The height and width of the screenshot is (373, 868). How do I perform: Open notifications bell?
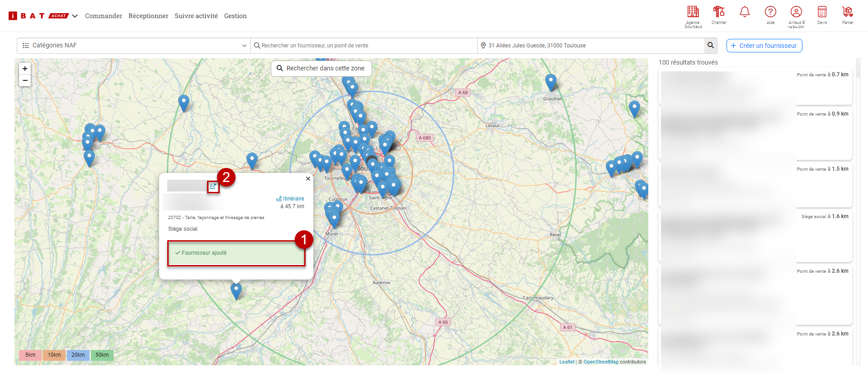pyautogui.click(x=745, y=12)
